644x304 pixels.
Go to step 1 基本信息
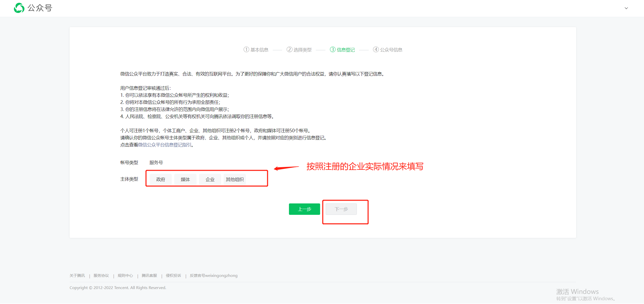[256, 50]
